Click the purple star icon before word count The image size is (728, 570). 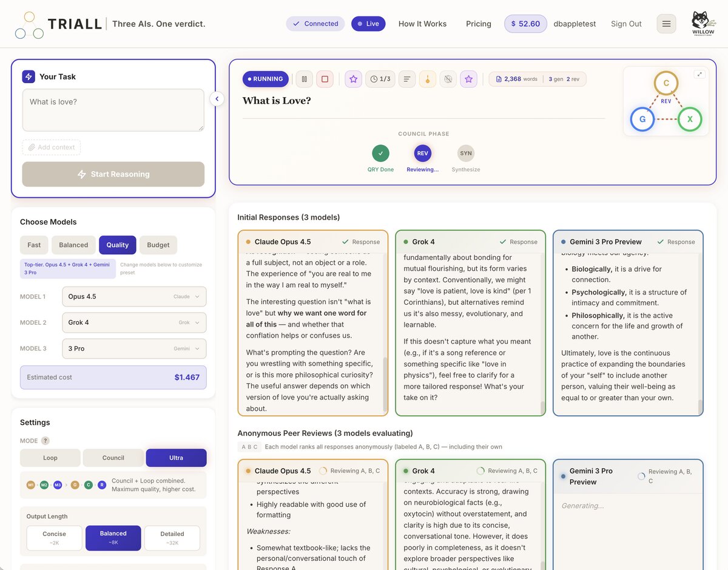coord(468,79)
